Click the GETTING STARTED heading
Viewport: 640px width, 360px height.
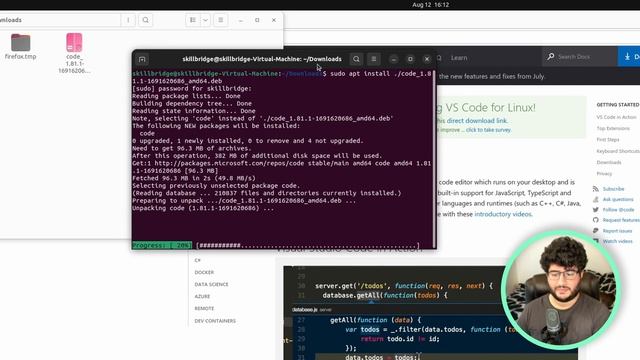(618, 105)
